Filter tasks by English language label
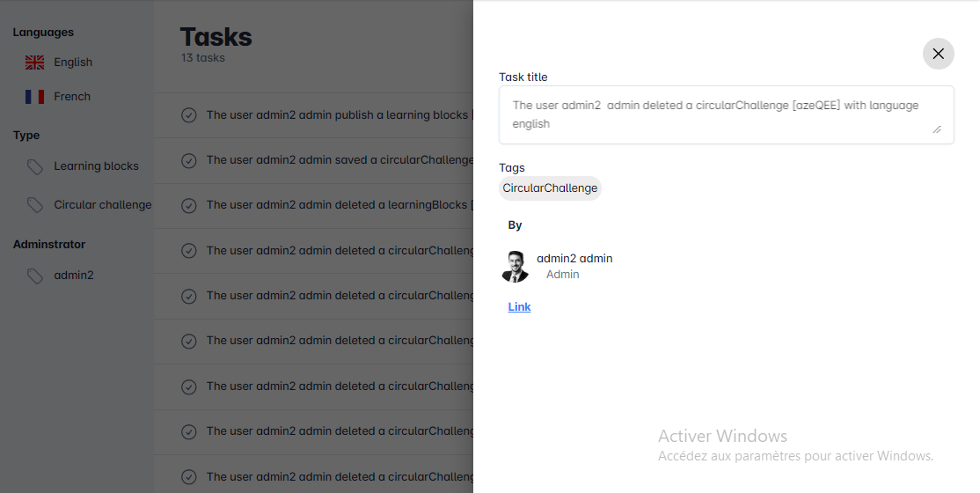 (x=73, y=63)
